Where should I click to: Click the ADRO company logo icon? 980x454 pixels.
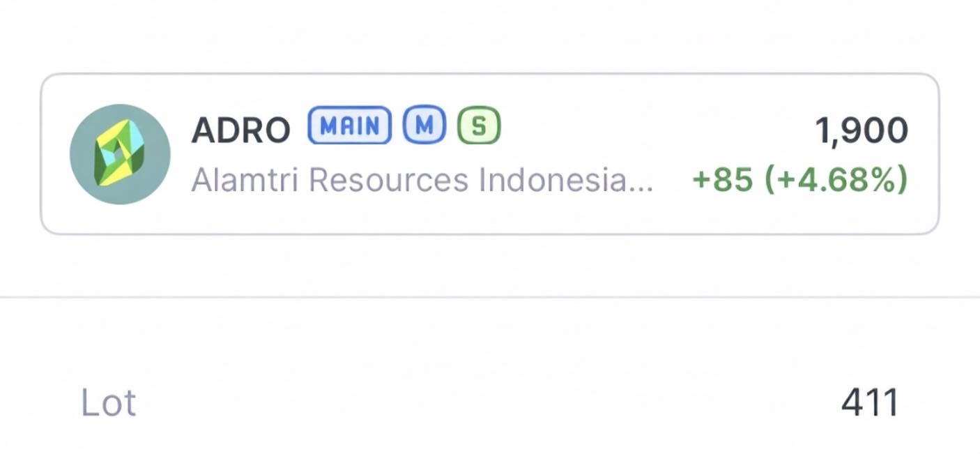click(x=120, y=154)
